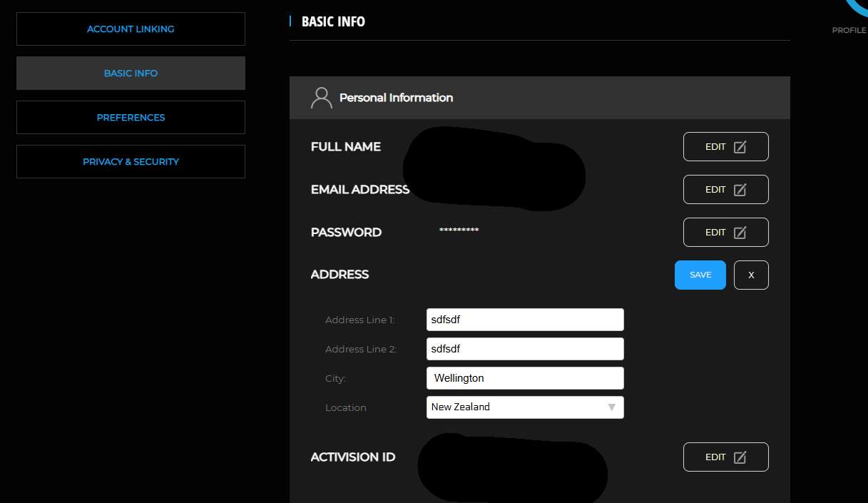
Task: Save the address changes
Action: click(x=700, y=275)
